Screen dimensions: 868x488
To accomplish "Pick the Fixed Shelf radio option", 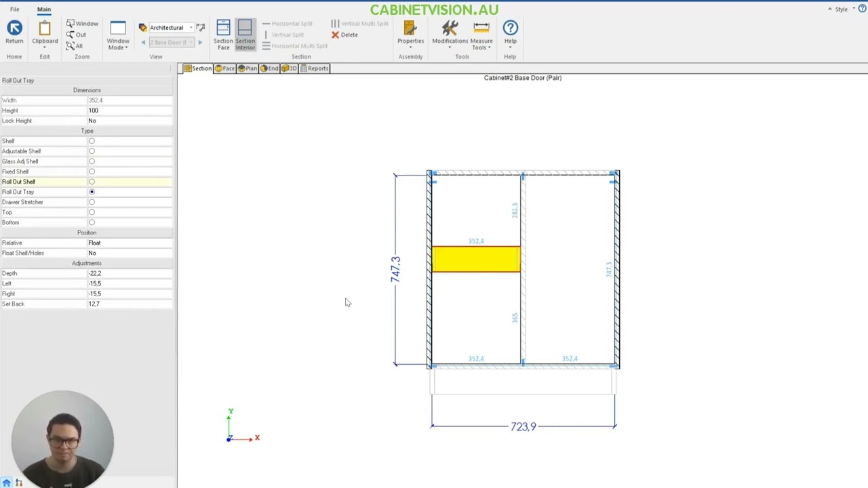I will [x=92, y=171].
